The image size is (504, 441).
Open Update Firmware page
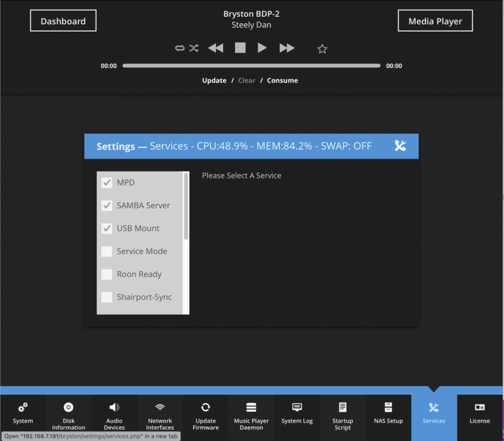[205, 417]
